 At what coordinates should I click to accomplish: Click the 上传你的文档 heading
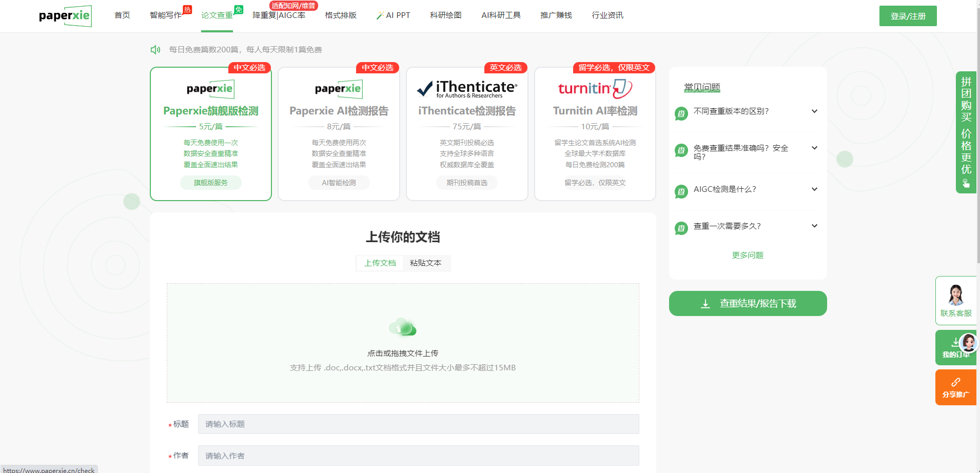(403, 237)
